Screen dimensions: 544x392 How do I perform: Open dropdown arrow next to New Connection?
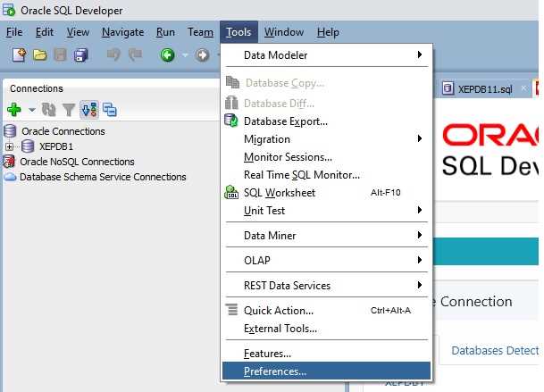point(32,111)
